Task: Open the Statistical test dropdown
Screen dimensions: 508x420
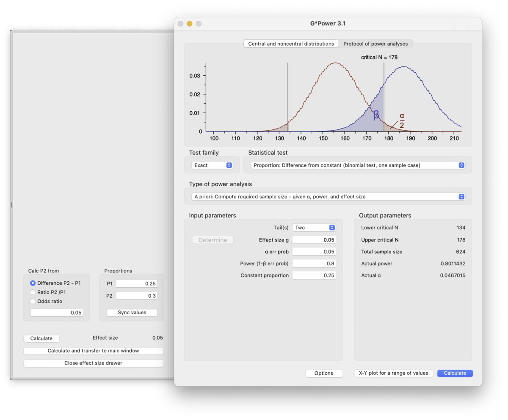Action: coord(358,165)
